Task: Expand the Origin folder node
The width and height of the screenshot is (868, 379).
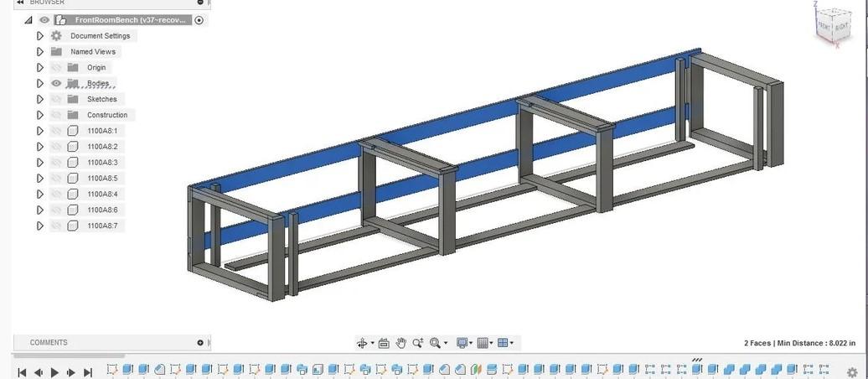Action: [40, 68]
